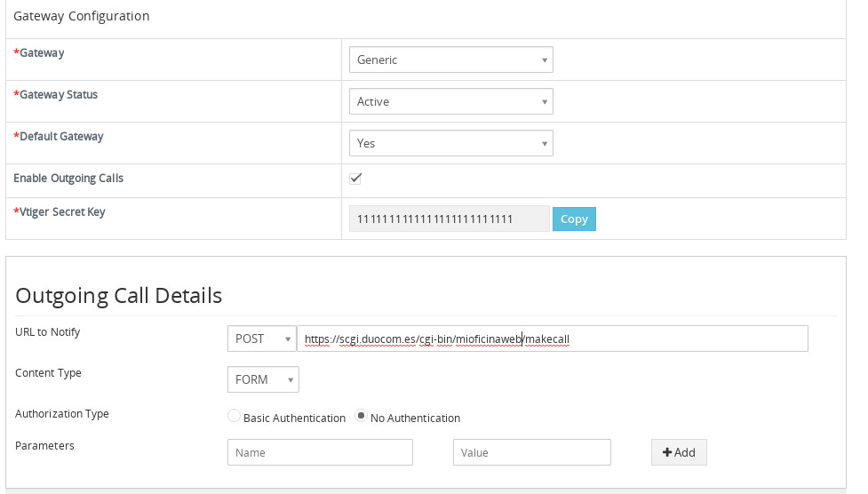Screen dimensions: 868x494
Task: Click the Gateway Configuration section header
Action: (x=82, y=16)
